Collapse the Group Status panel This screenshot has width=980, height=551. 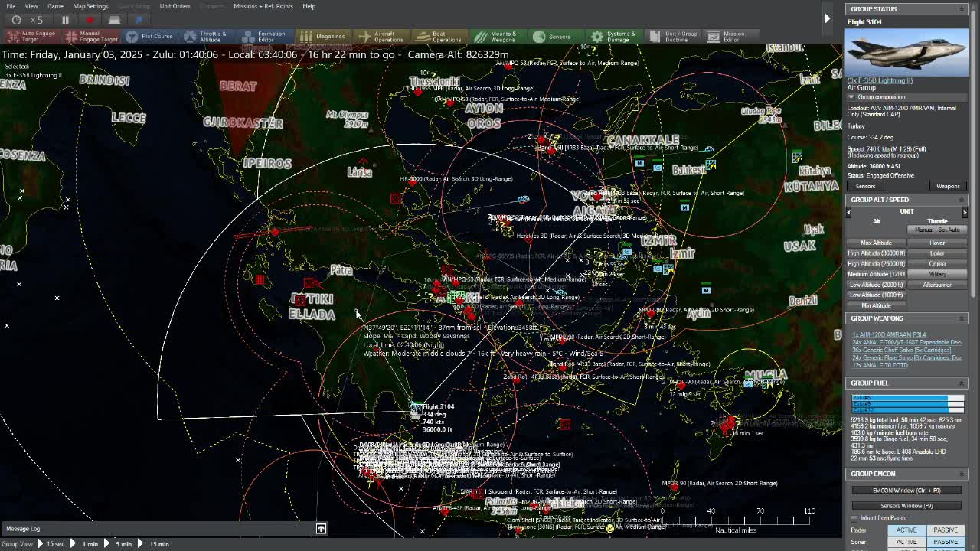coord(962,9)
